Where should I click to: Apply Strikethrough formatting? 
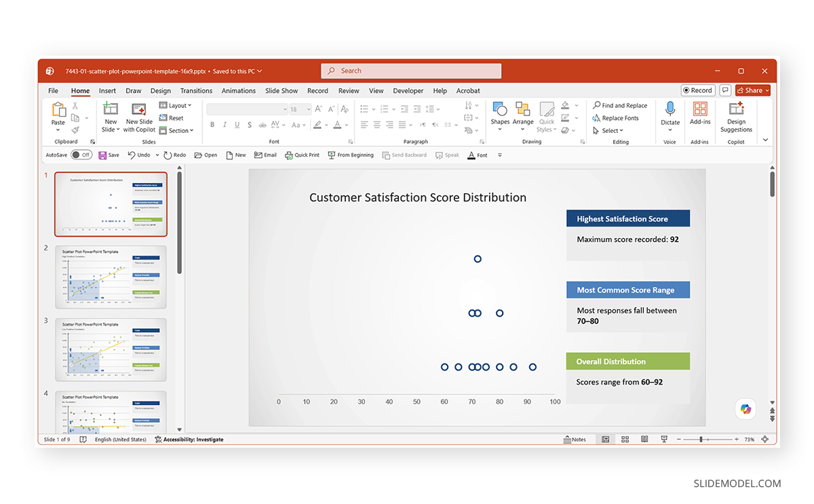coord(262,125)
